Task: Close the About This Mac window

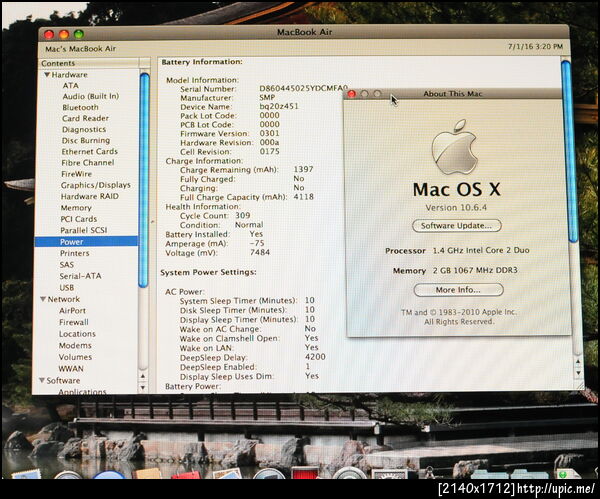Action: coord(352,94)
